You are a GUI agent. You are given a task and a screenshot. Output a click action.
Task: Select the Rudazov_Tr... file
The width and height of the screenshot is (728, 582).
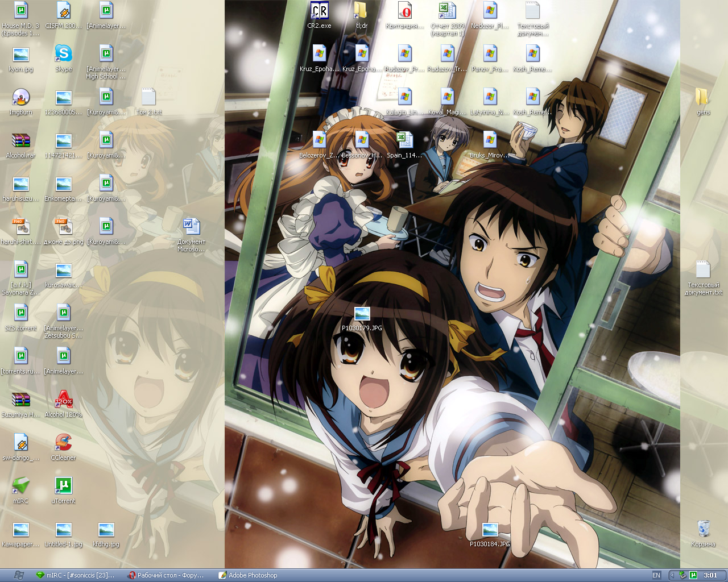[x=448, y=59]
